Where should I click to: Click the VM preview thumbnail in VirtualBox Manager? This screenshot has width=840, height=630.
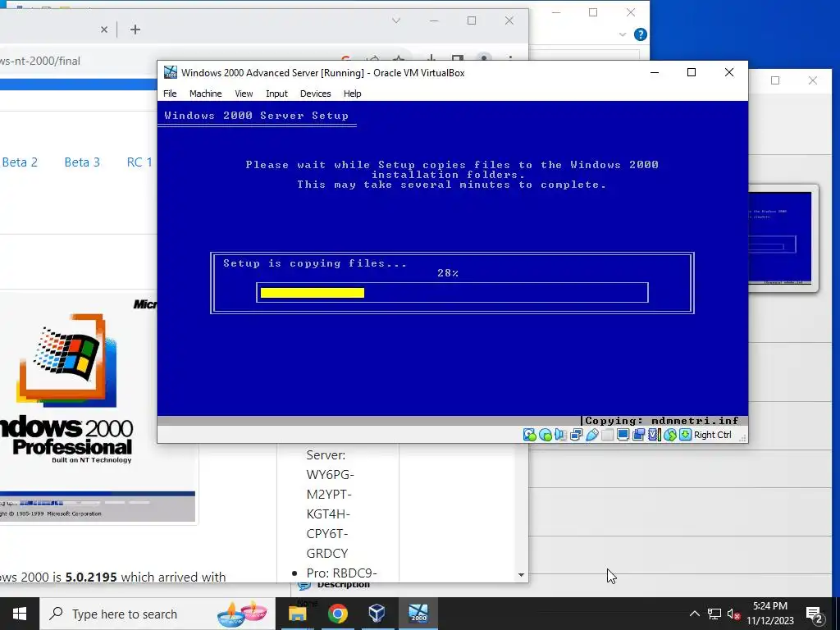780,238
